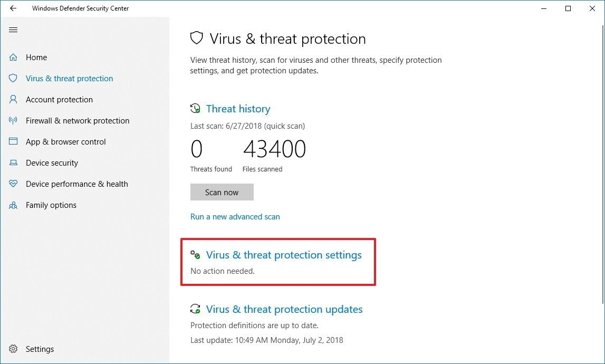The width and height of the screenshot is (605, 364).
Task: Open Family options people icon
Action: pos(13,205)
